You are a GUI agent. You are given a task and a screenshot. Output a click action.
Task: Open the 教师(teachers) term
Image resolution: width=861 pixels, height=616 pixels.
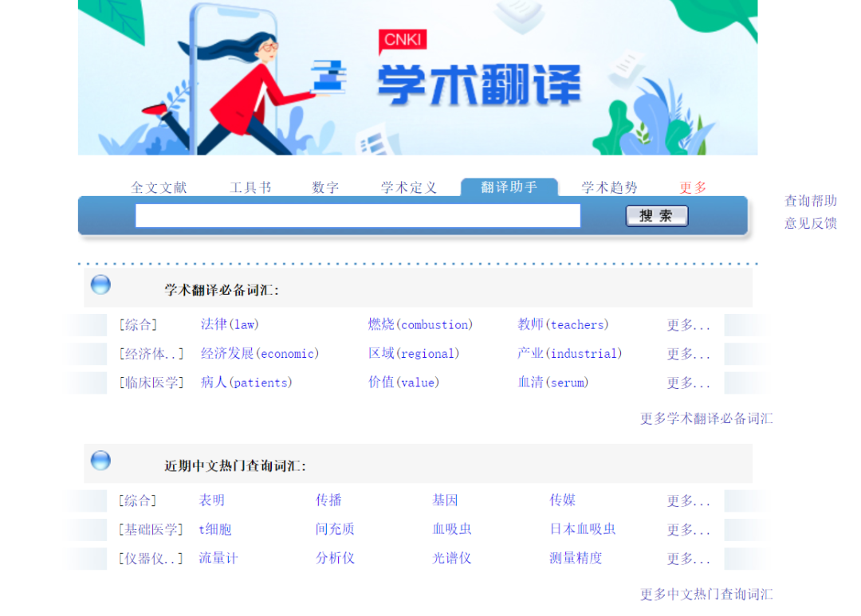click(563, 324)
